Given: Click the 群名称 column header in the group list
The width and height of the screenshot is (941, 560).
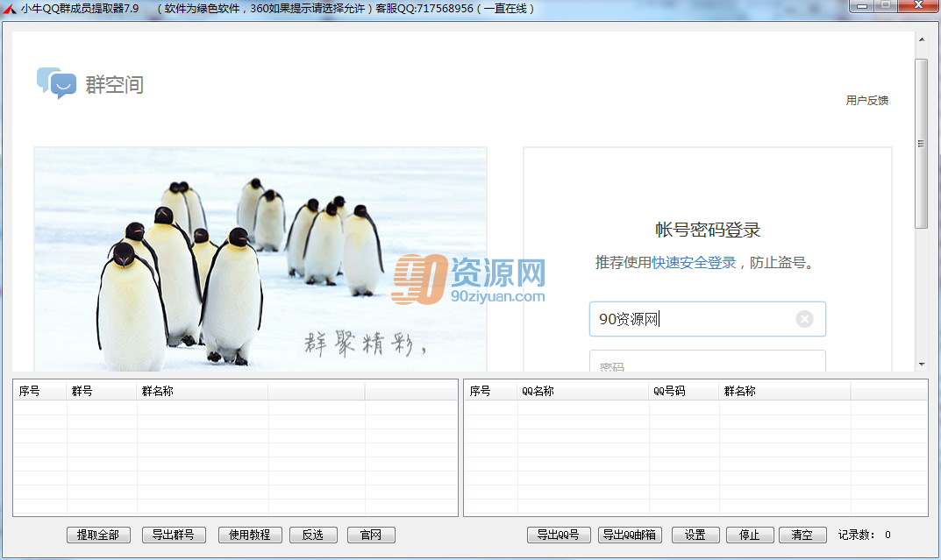Looking at the screenshot, I should tap(203, 391).
